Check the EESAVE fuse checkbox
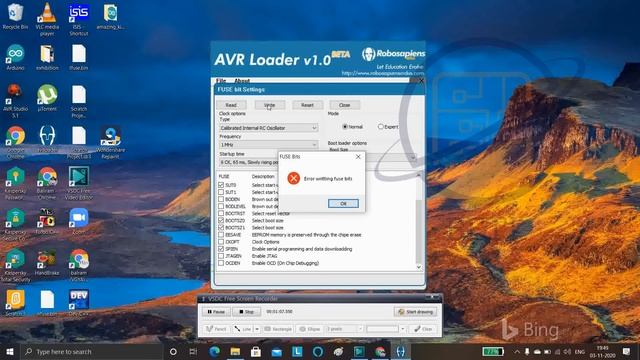The width and height of the screenshot is (640, 360). (221, 235)
